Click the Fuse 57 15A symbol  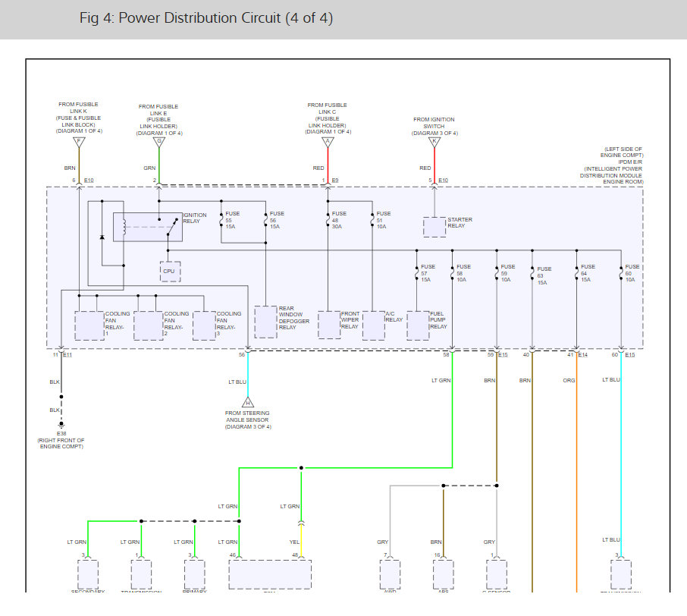coord(416,273)
